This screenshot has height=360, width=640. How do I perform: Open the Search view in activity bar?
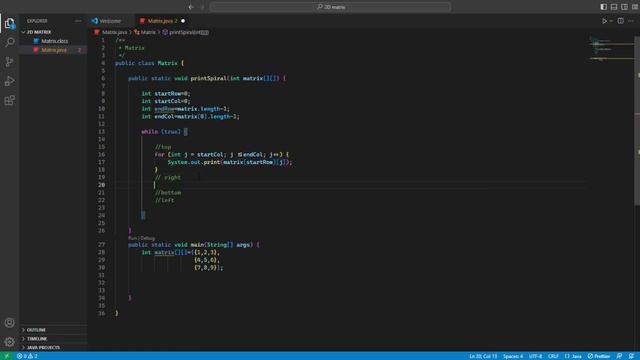tap(9, 42)
